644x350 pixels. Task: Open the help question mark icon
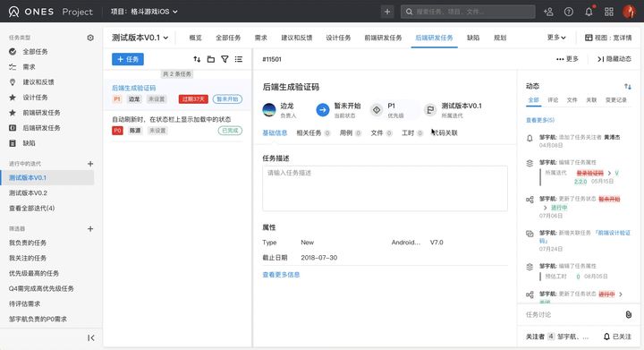coord(569,12)
